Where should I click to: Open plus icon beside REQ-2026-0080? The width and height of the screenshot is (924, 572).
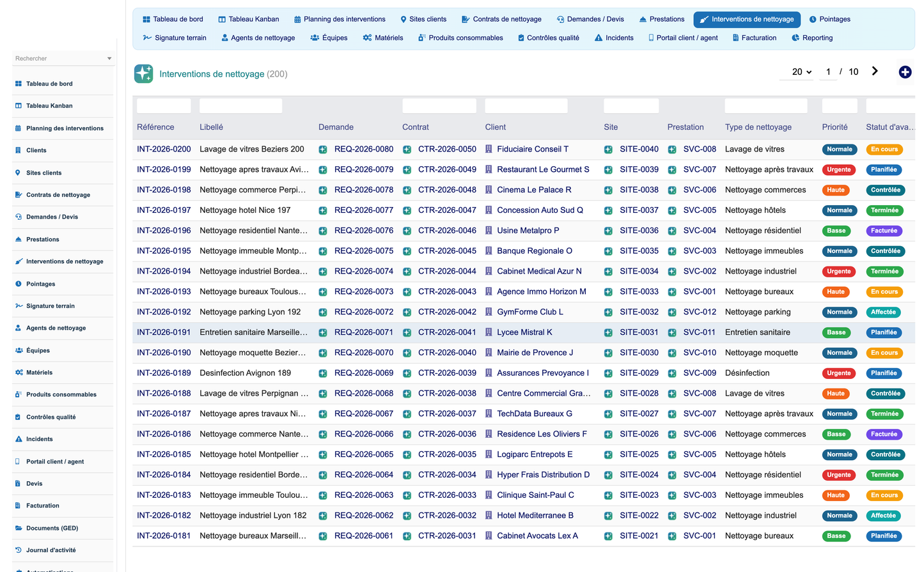pyautogui.click(x=323, y=150)
